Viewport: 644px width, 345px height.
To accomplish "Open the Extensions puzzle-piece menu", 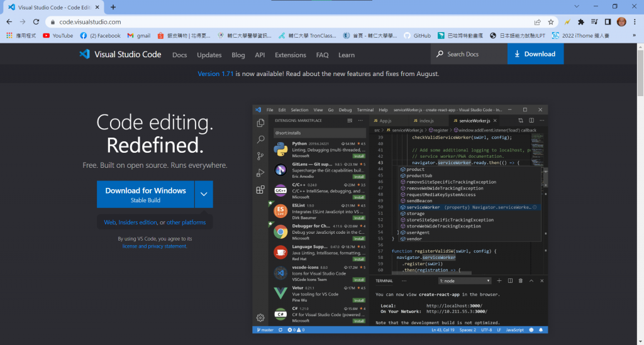I will (x=580, y=22).
